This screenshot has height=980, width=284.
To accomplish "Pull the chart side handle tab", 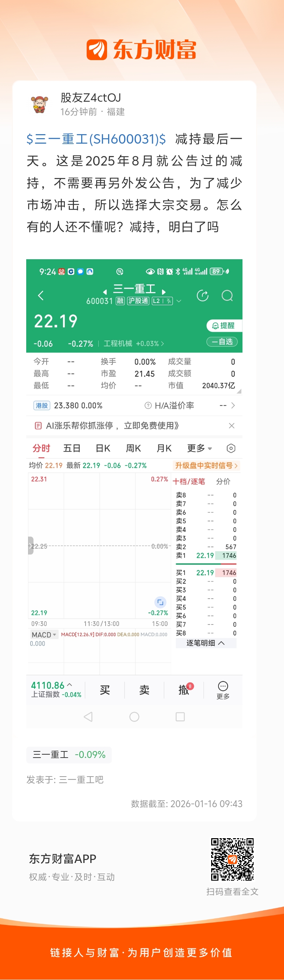I will click(x=31, y=545).
